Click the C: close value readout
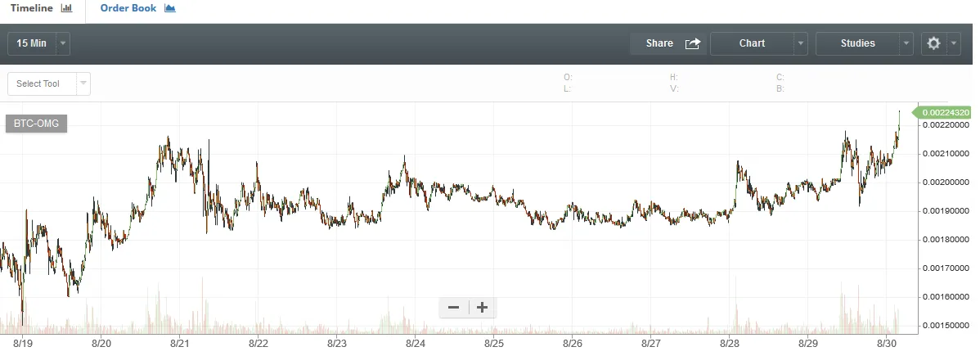Viewport: 980px width, 356px height. click(780, 78)
